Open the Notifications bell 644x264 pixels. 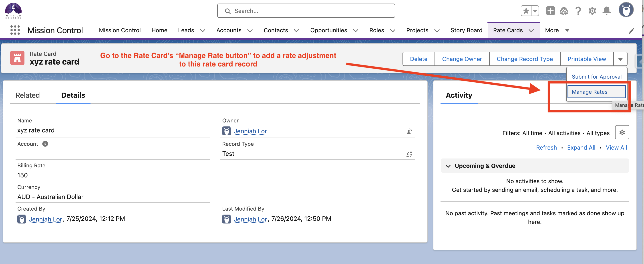[606, 11]
